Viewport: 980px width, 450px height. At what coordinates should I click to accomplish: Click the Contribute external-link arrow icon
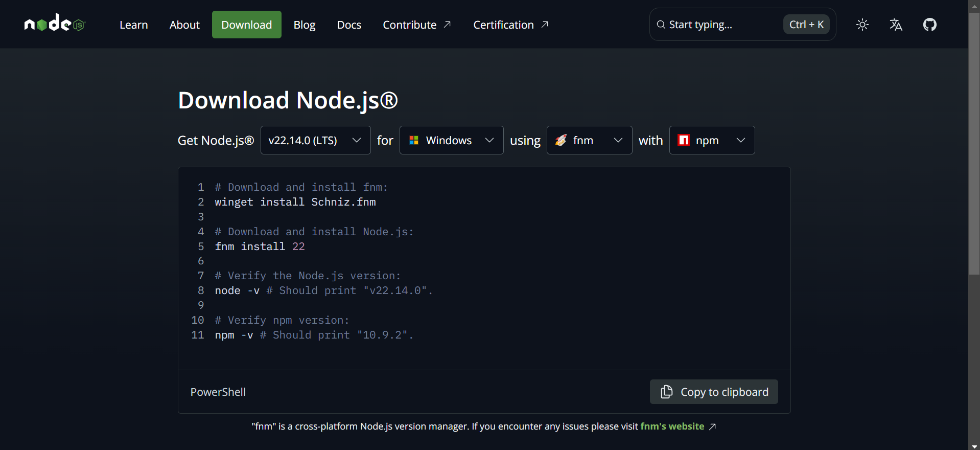click(447, 25)
